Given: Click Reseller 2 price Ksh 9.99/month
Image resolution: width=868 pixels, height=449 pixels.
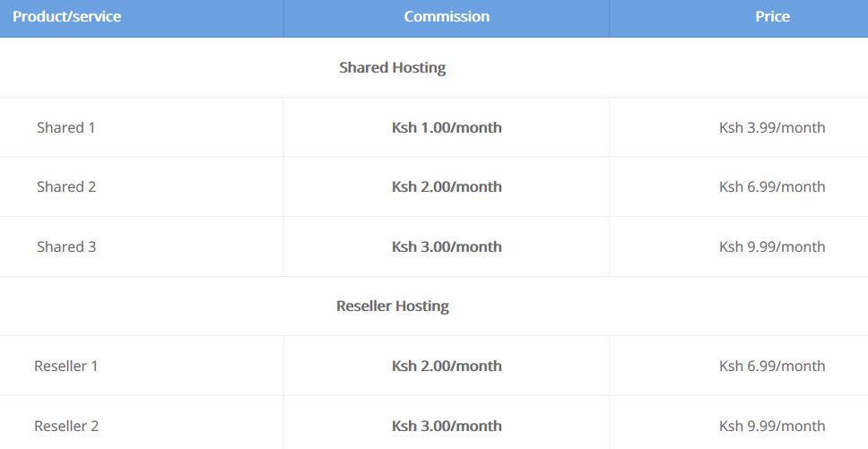Looking at the screenshot, I should [x=772, y=427].
